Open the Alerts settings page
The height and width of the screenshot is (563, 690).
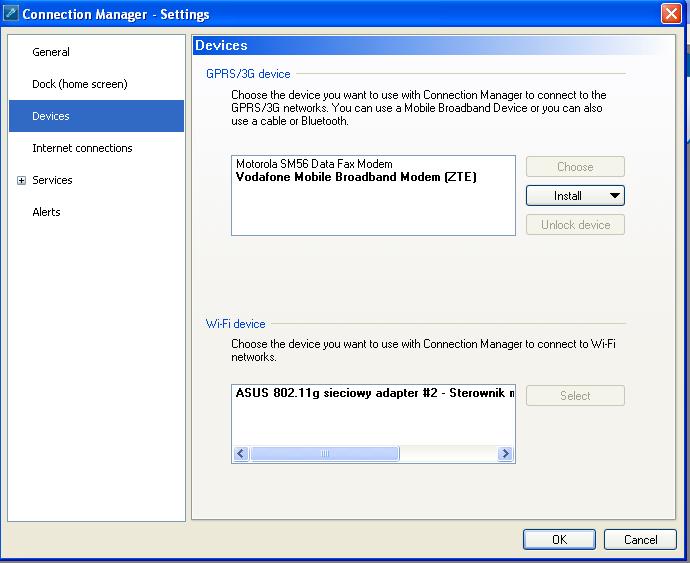pyautogui.click(x=46, y=212)
